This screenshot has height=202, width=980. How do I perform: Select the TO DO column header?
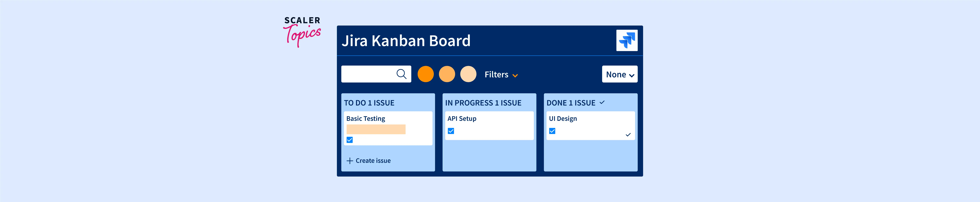tap(369, 103)
